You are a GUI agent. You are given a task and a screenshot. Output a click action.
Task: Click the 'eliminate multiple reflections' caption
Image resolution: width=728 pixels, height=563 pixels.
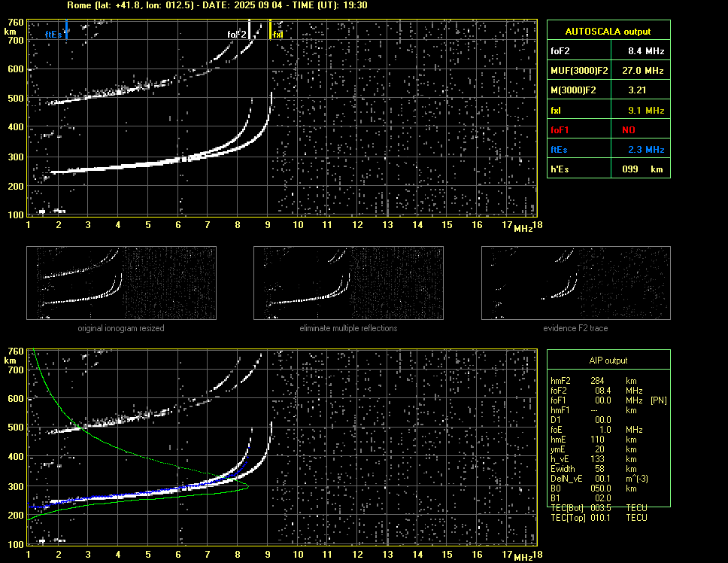tap(348, 328)
